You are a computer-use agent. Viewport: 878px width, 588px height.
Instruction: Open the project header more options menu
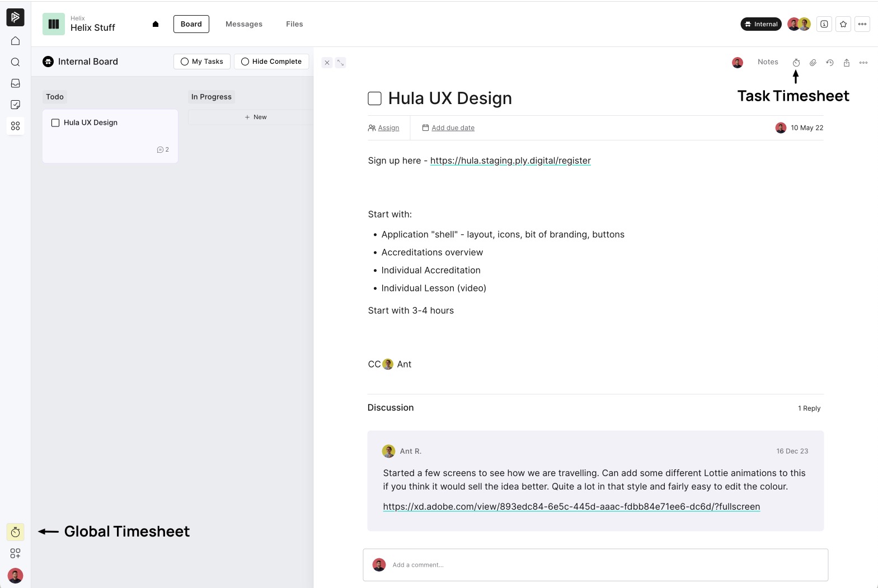(x=862, y=24)
